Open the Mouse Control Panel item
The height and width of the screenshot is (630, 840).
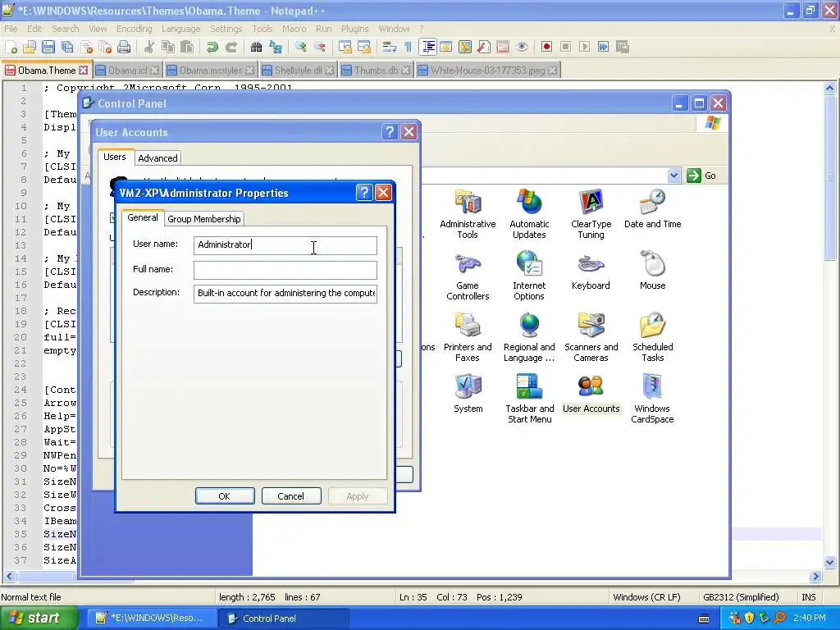[652, 271]
